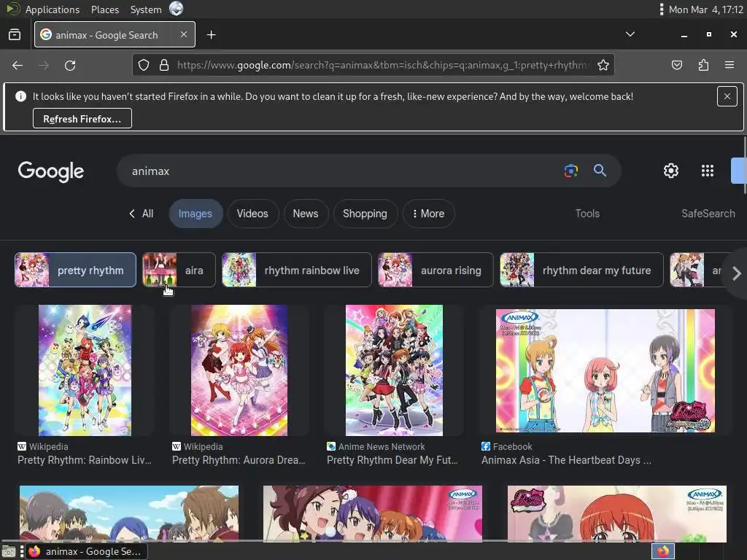Open the Google apps grid
Image resolution: width=747 pixels, height=560 pixels.
pyautogui.click(x=708, y=171)
